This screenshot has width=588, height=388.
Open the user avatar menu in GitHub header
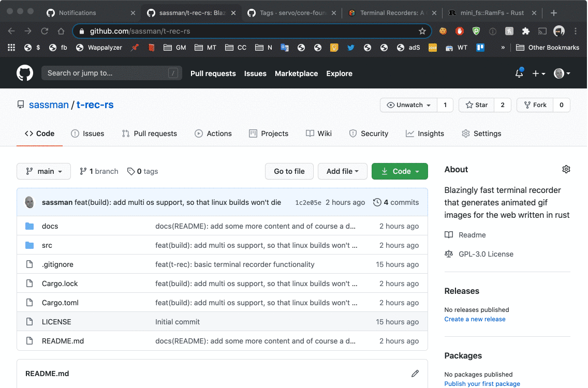(x=562, y=73)
